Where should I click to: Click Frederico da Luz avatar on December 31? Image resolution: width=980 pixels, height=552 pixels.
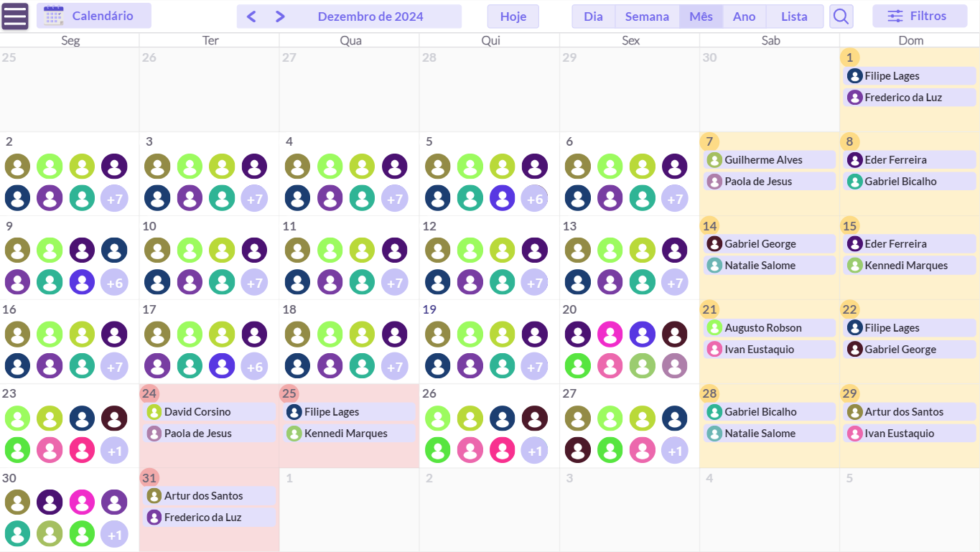(154, 518)
